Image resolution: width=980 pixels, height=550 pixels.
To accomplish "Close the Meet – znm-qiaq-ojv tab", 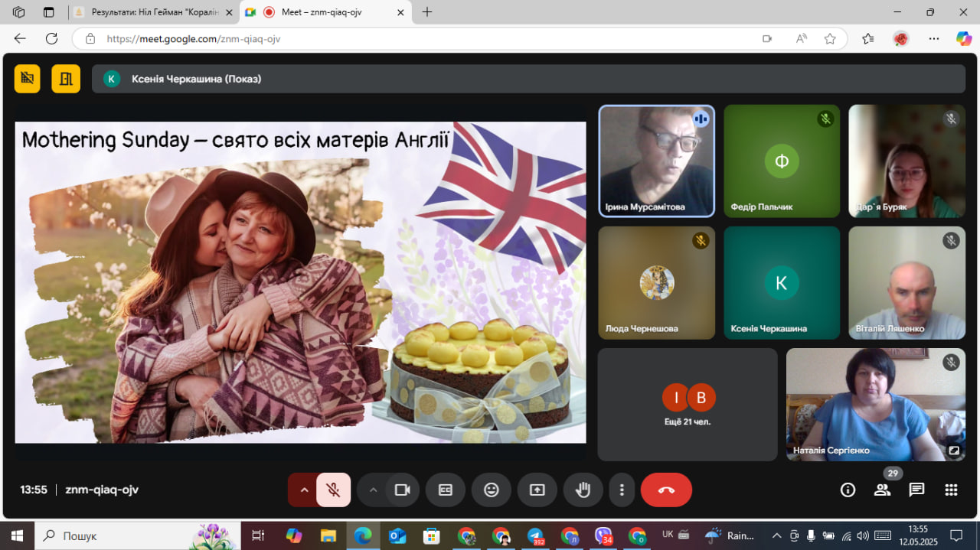I will tap(400, 12).
